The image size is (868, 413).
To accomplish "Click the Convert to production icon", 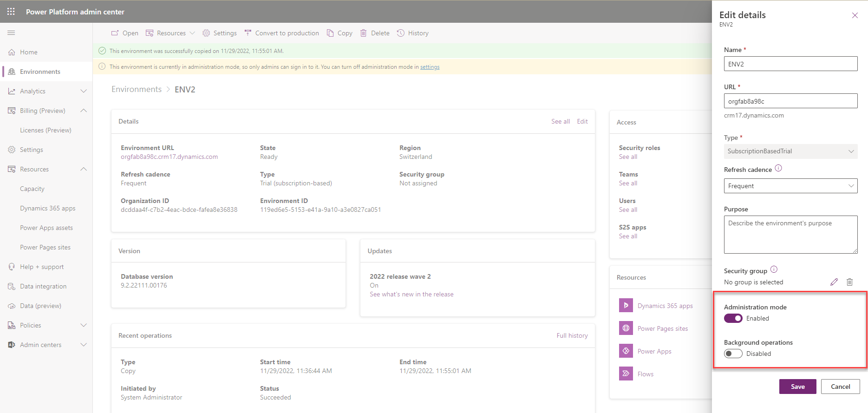I will point(248,33).
